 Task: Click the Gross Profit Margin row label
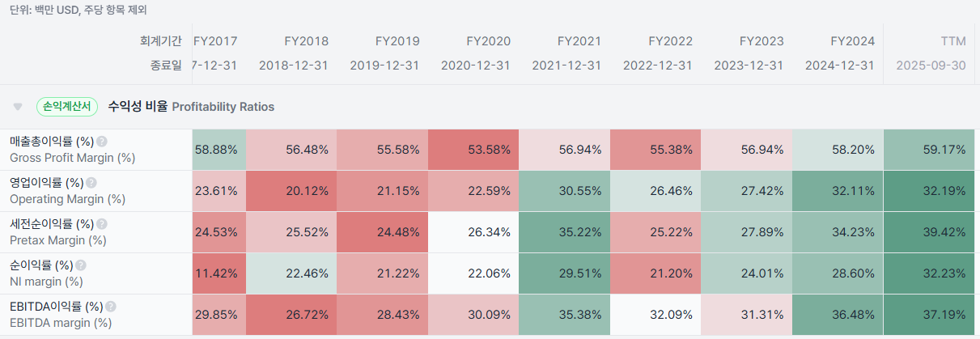(x=72, y=158)
